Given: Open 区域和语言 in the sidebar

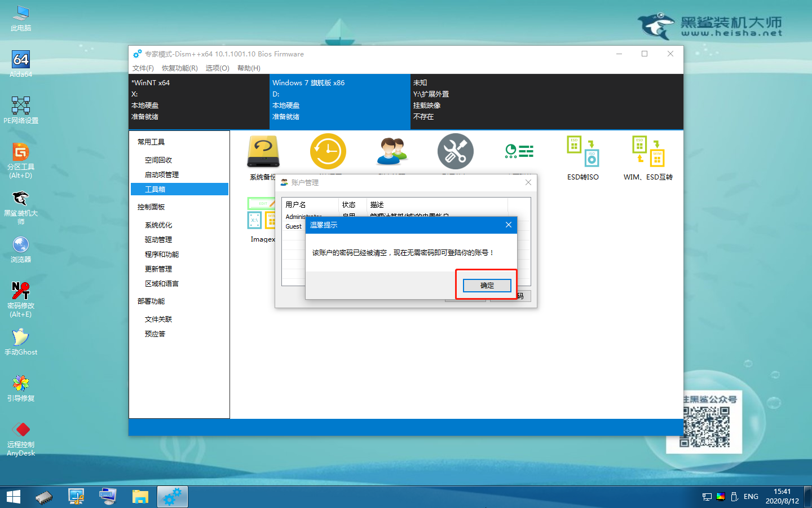Looking at the screenshot, I should [162, 284].
